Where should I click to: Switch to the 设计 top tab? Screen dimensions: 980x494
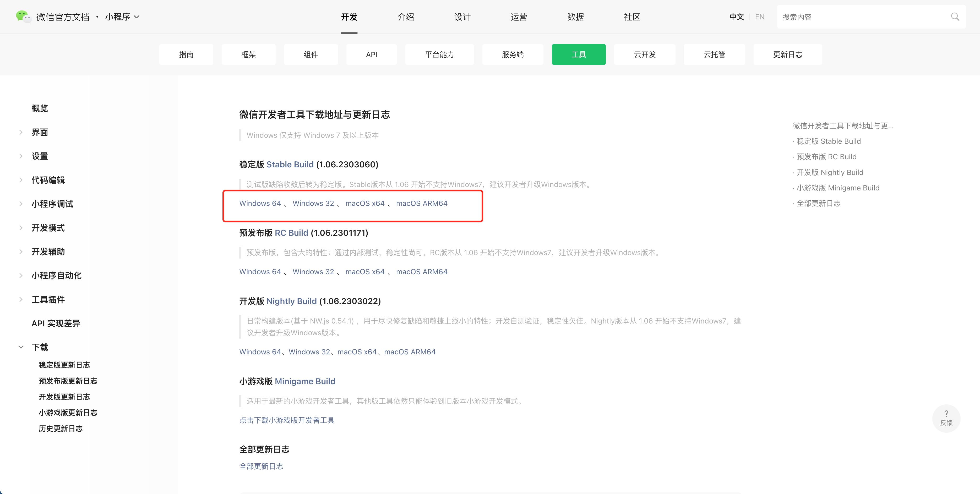point(462,17)
